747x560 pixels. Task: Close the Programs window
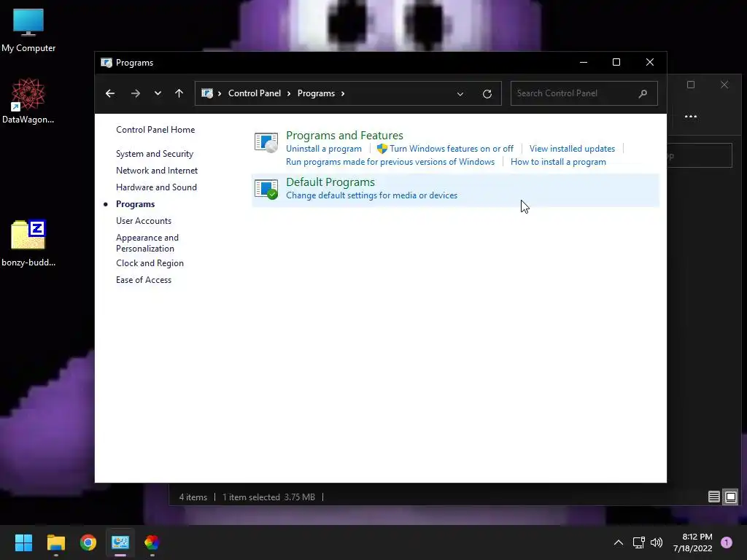(x=650, y=63)
